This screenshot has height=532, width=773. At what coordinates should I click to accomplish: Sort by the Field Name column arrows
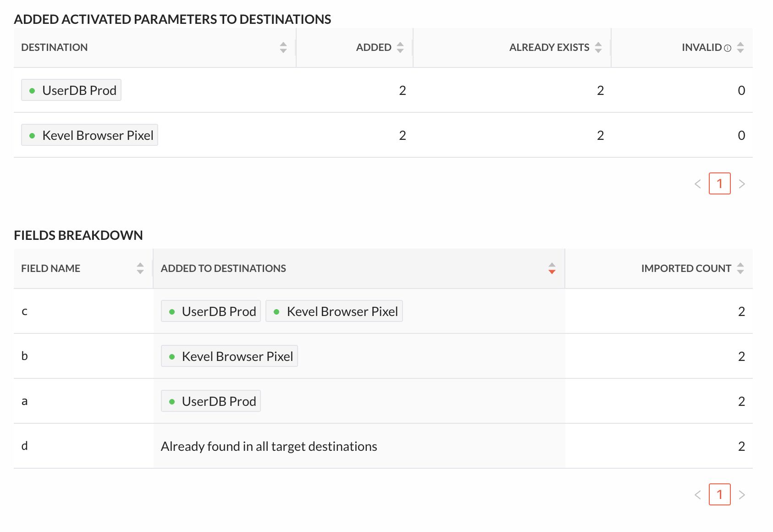click(140, 268)
